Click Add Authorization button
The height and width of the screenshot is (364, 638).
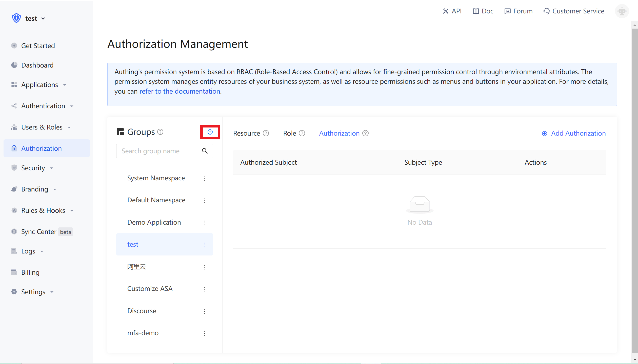tap(574, 133)
